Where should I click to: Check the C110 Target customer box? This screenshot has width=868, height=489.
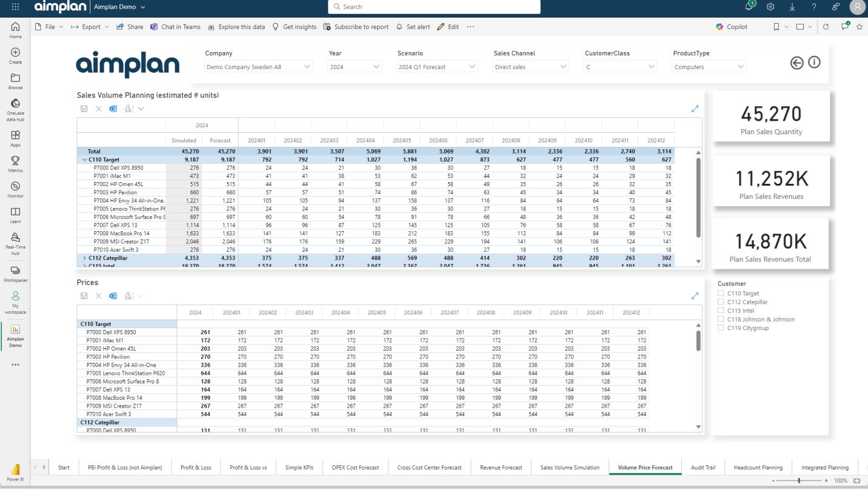[x=721, y=293]
